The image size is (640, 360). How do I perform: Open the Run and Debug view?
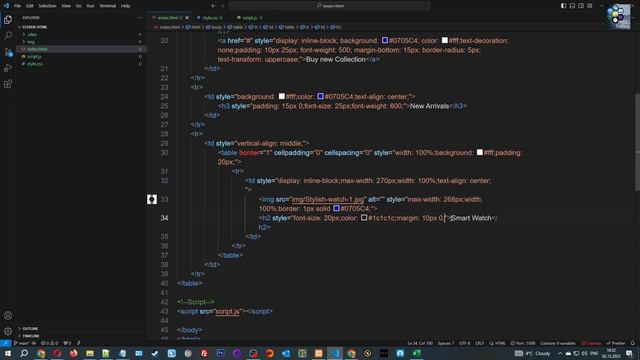point(8,68)
